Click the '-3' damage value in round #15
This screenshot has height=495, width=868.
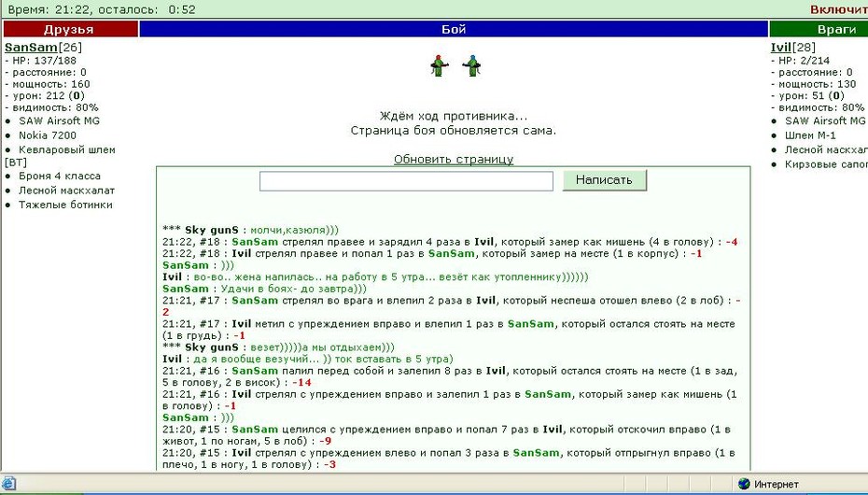[329, 464]
